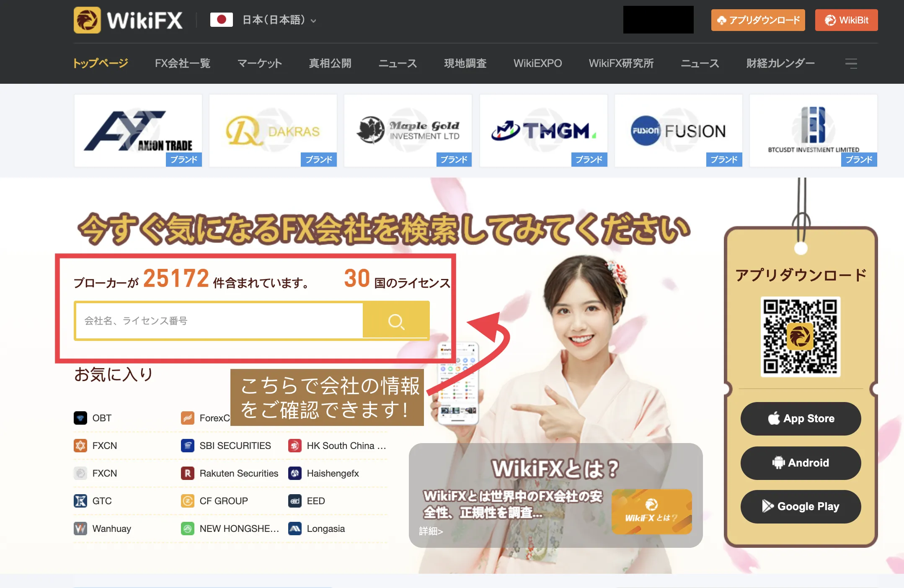Viewport: 904px width, 588px height.
Task: Open the GTC favorite link
Action: coord(102,501)
